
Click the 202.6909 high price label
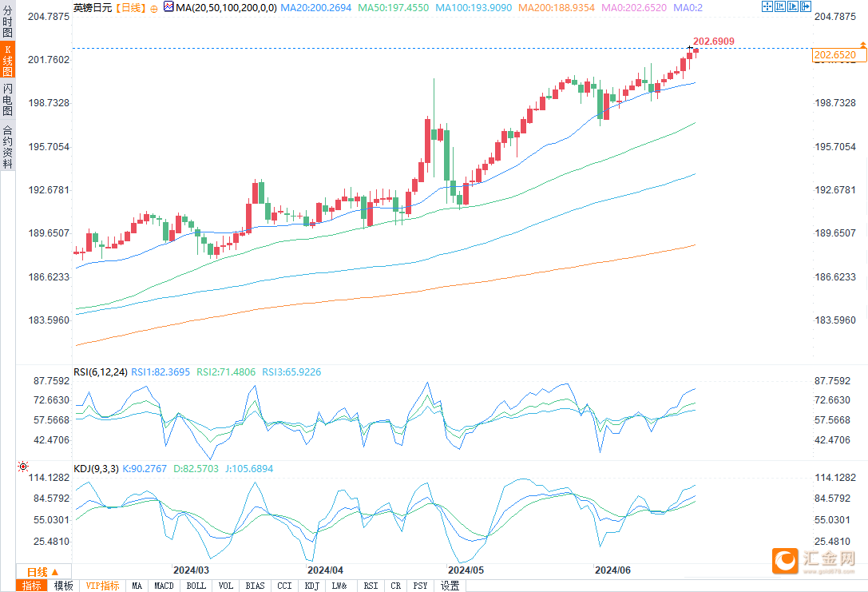[x=714, y=42]
